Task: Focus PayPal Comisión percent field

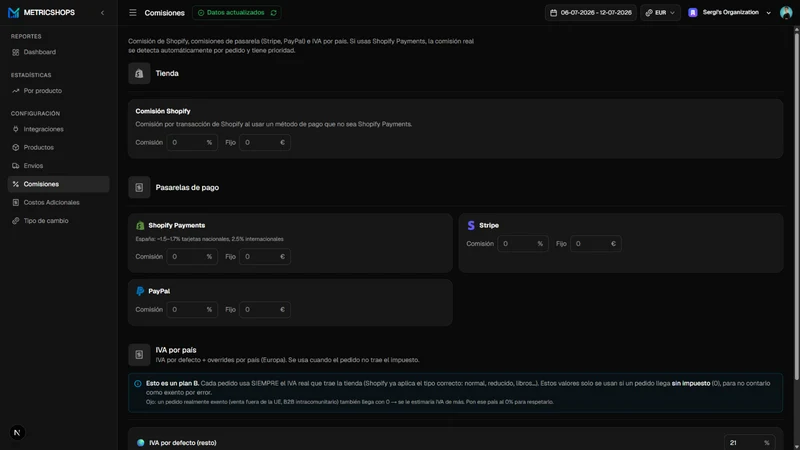Action: [192, 310]
